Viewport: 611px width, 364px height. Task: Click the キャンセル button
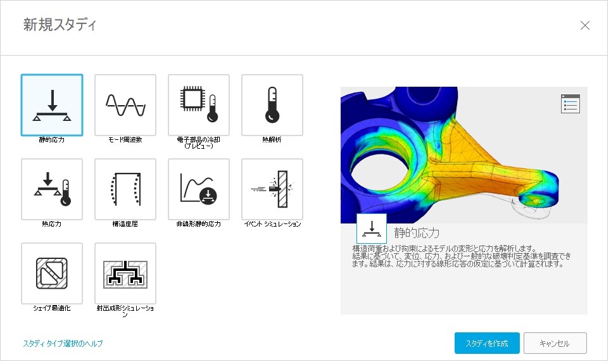pyautogui.click(x=555, y=343)
